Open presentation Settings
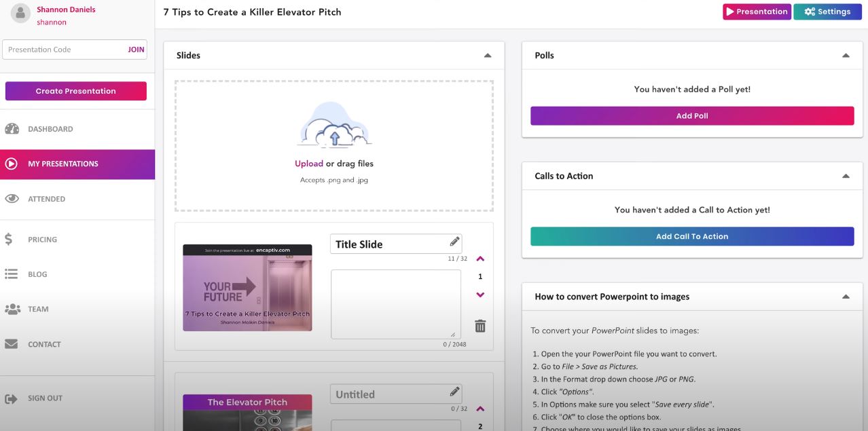This screenshot has height=431, width=868. pos(827,12)
